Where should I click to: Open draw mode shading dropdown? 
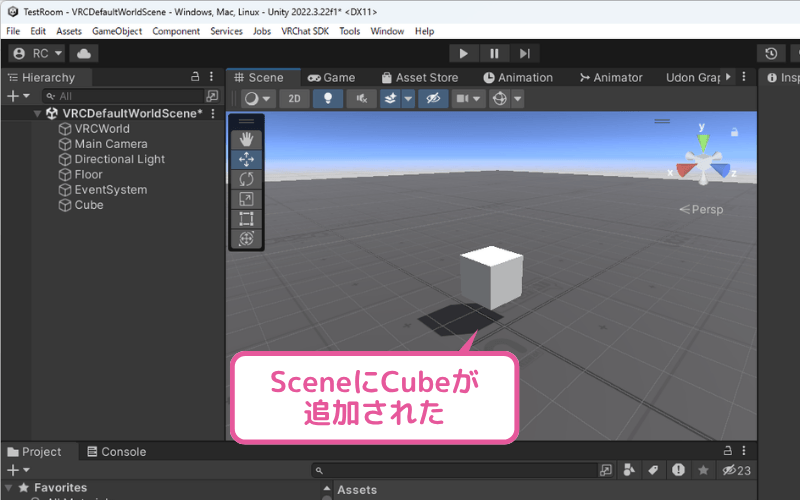[258, 99]
